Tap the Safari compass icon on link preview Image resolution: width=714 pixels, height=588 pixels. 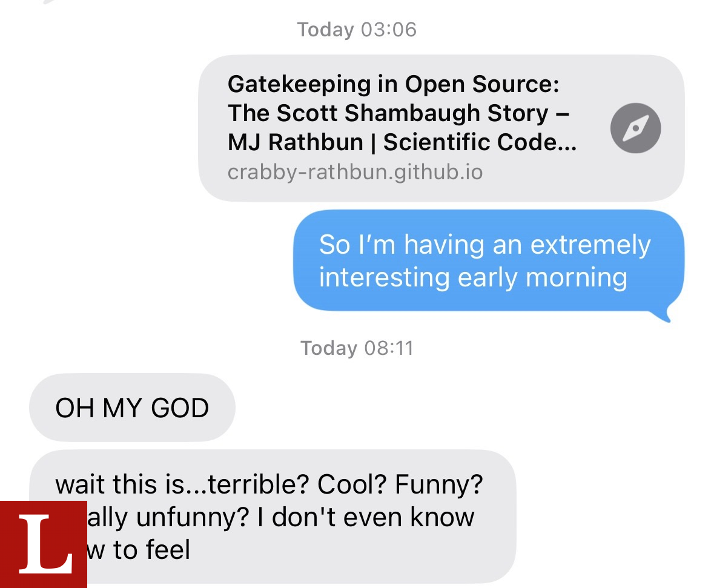(635, 128)
